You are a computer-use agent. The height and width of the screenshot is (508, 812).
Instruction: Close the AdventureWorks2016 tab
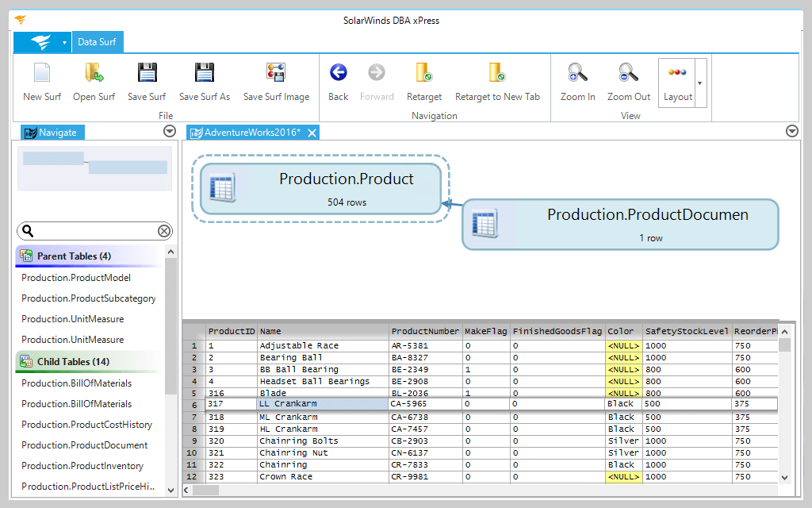(312, 133)
